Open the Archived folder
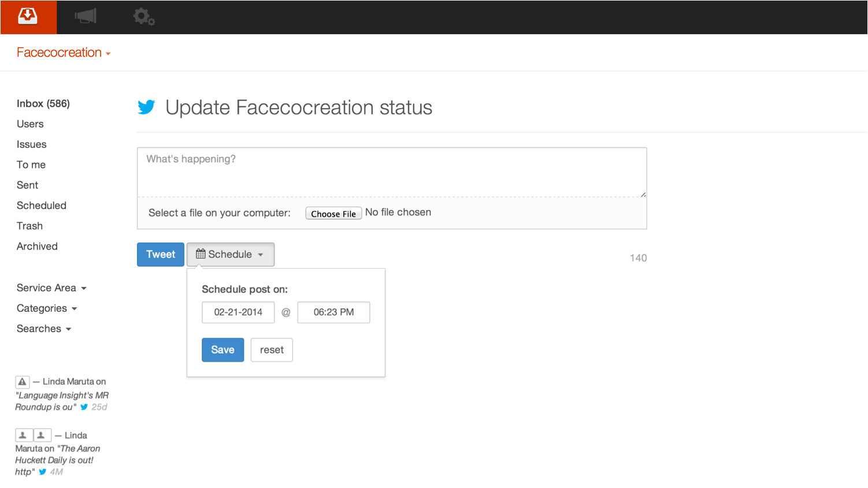 [37, 247]
